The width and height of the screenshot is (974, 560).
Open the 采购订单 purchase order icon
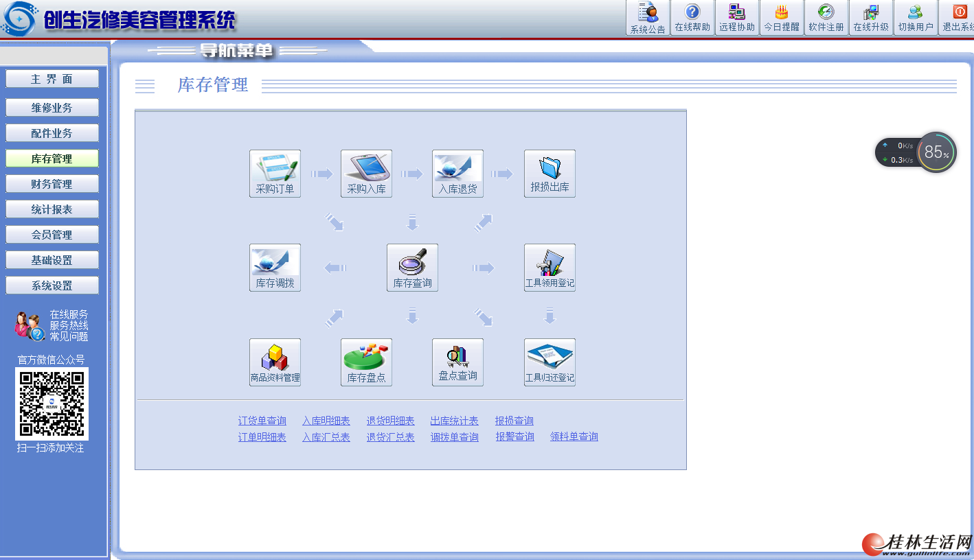click(x=275, y=174)
